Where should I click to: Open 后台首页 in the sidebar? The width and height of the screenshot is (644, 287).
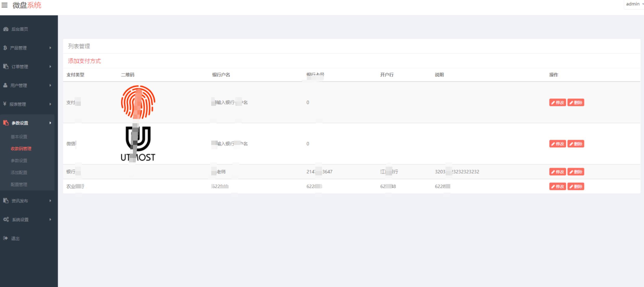tap(20, 29)
